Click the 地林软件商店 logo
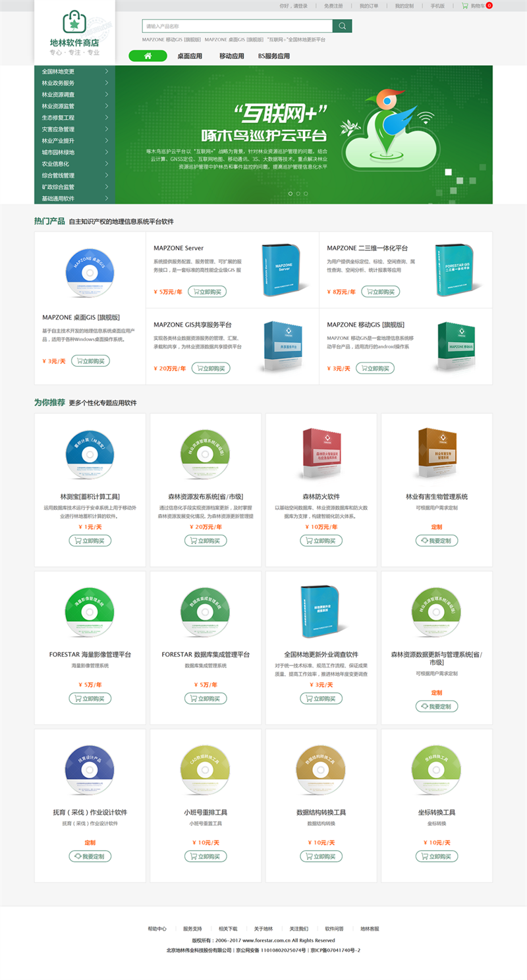The image size is (527, 980). pos(74,32)
